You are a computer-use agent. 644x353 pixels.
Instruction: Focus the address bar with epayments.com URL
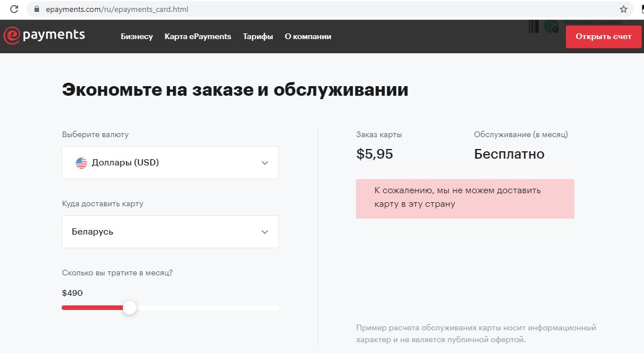[328, 9]
